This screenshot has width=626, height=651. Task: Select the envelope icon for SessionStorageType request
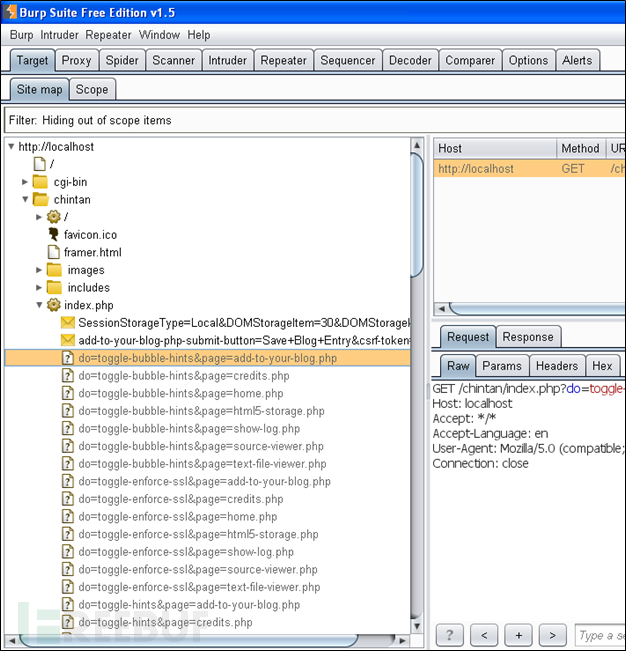68,323
